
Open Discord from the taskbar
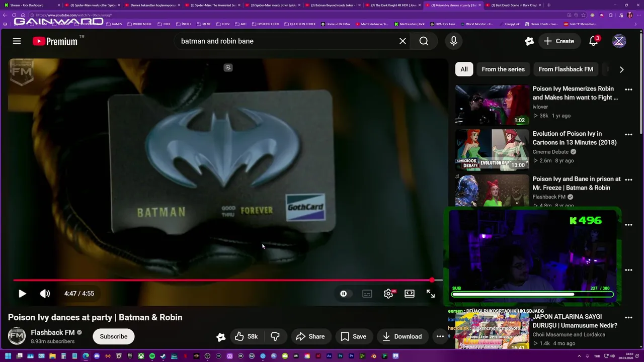[97, 356]
